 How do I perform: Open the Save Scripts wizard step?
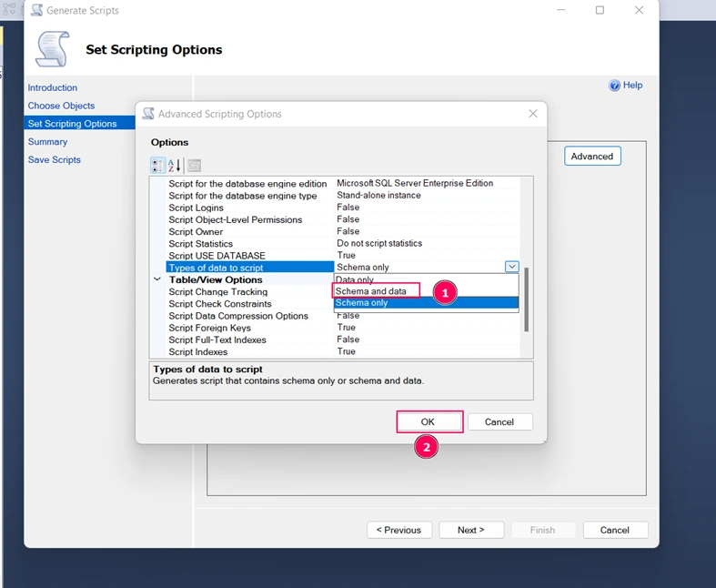55,160
